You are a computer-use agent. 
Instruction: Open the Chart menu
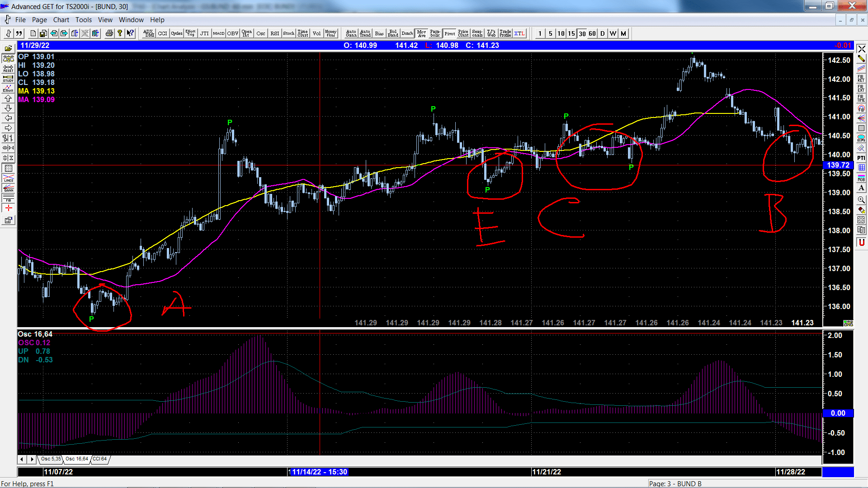coord(61,20)
